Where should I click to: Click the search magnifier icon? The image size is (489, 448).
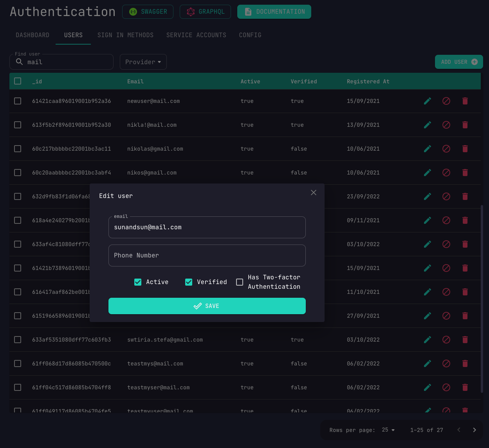tap(19, 62)
